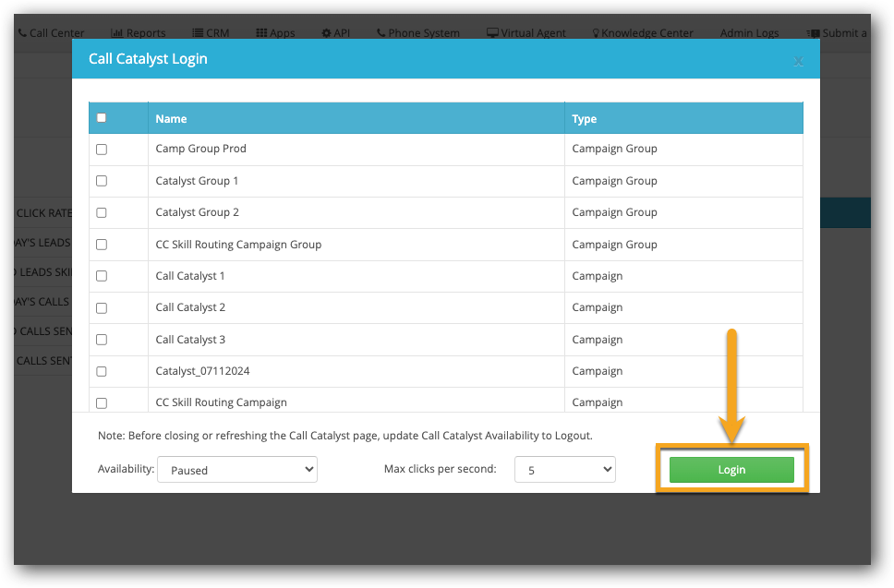
Task: Click the Apps grid icon
Action: point(261,33)
